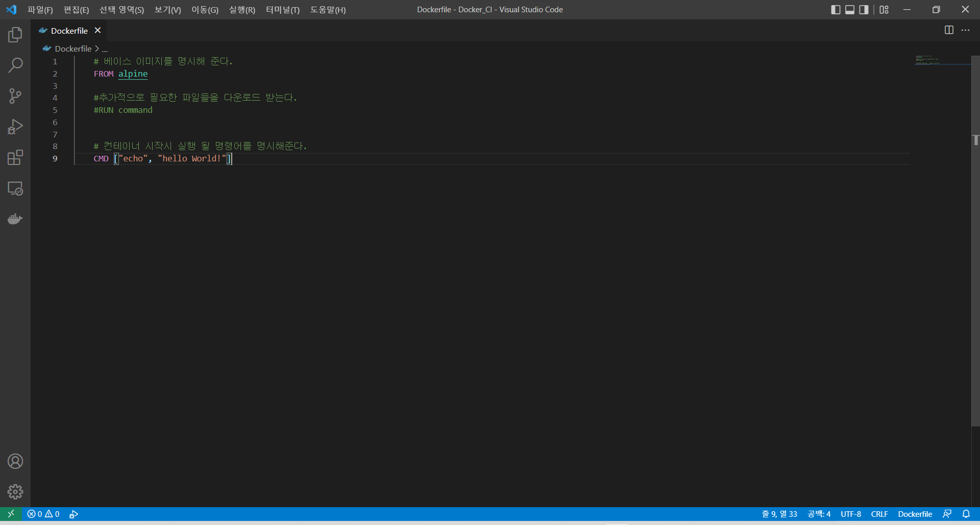Open the 파일(F) menu
This screenshot has width=980, height=525.
pyautogui.click(x=40, y=10)
